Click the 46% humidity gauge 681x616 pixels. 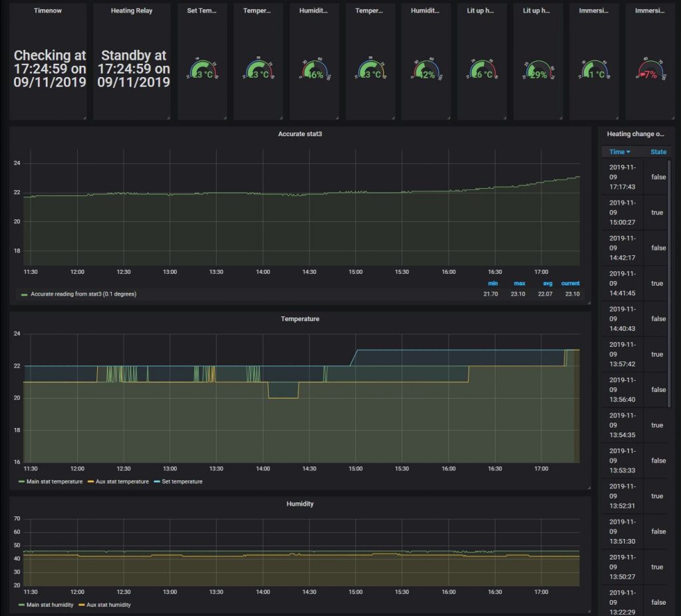(x=315, y=70)
